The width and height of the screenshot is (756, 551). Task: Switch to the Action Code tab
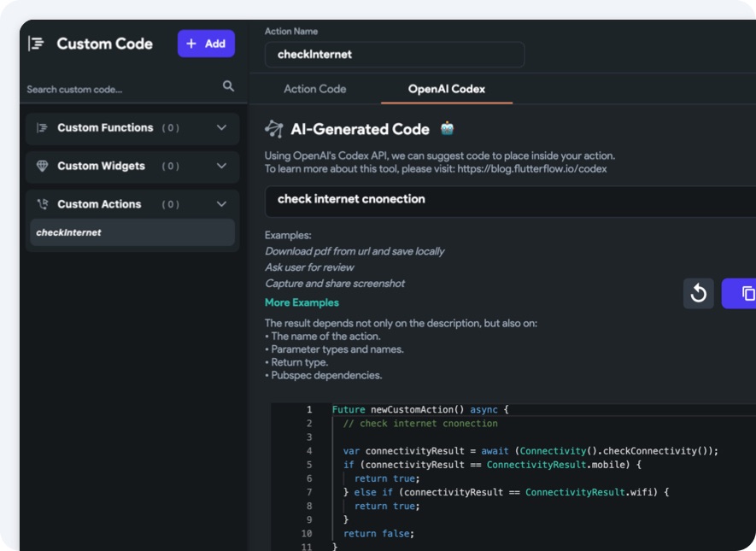tap(314, 89)
